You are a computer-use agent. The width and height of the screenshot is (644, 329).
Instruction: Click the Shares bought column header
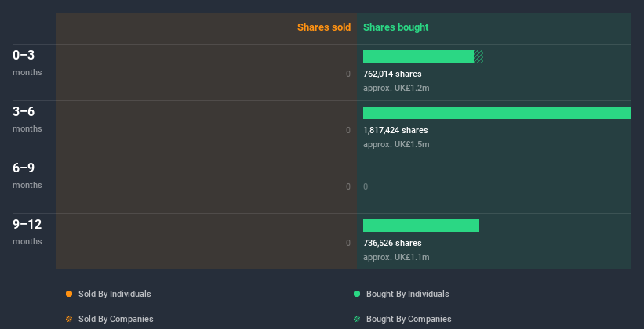395,27
